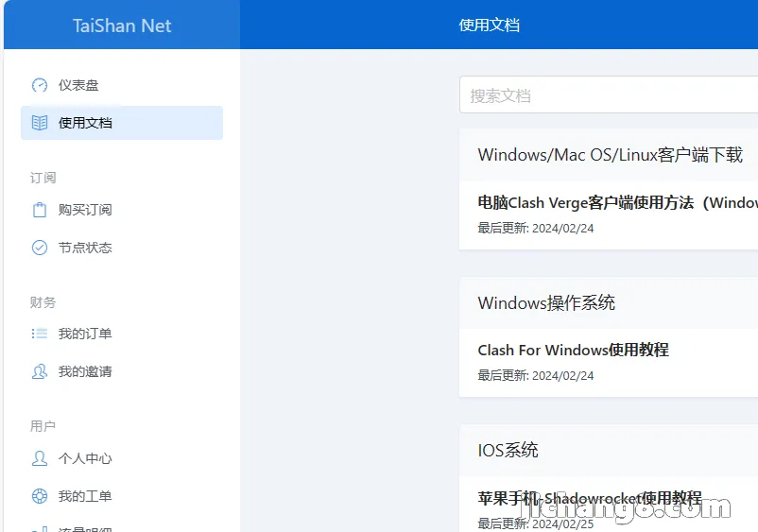Open the 仪表盘 sidebar menu item

[x=122, y=85]
